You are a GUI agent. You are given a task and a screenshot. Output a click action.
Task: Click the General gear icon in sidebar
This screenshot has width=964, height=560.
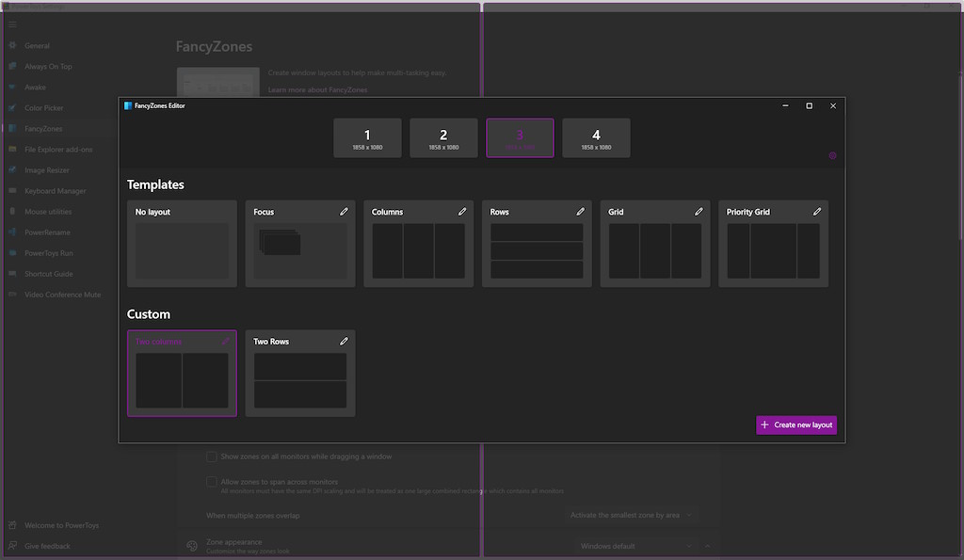(x=12, y=45)
